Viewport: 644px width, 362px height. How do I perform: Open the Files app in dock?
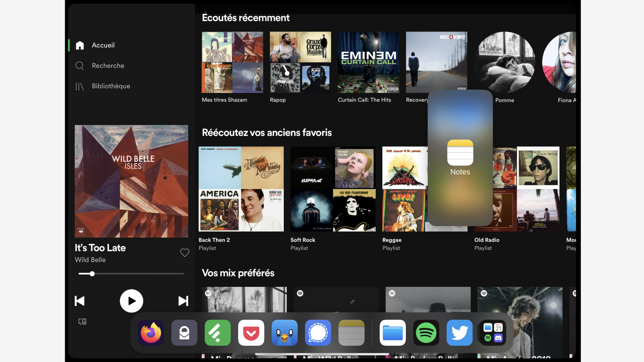[x=392, y=333]
